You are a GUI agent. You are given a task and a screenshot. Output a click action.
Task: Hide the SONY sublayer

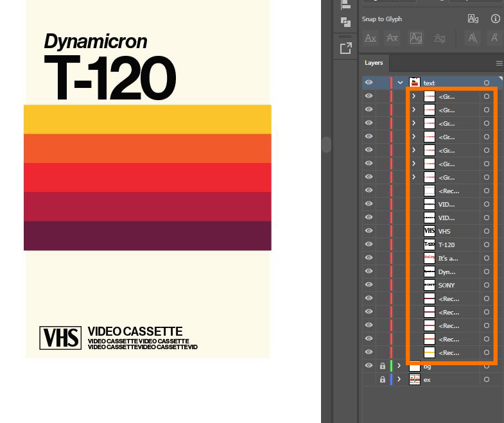click(369, 284)
